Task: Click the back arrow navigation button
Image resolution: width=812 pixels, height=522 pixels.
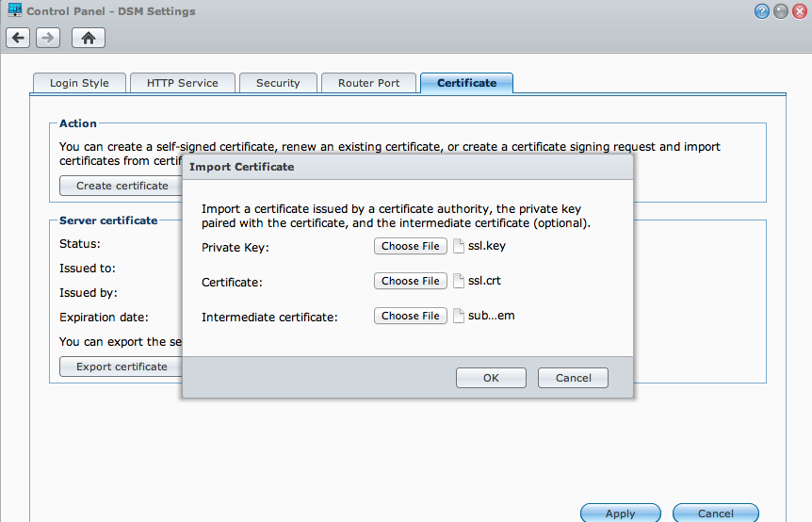Action: click(x=18, y=38)
